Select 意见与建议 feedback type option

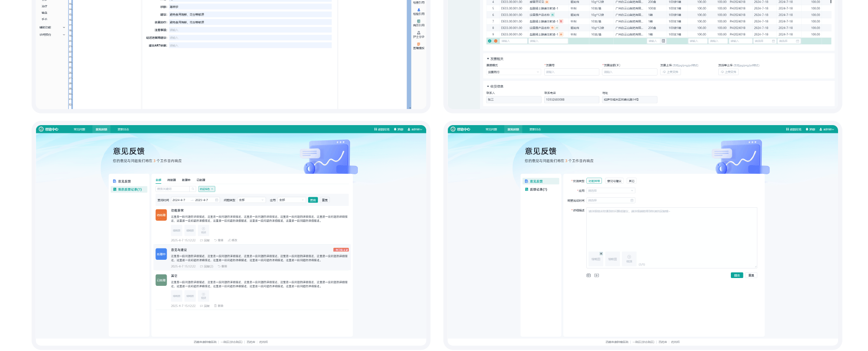point(614,181)
